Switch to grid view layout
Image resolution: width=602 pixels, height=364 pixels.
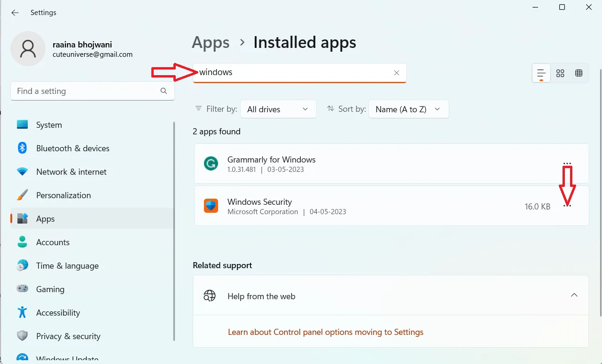pos(560,73)
